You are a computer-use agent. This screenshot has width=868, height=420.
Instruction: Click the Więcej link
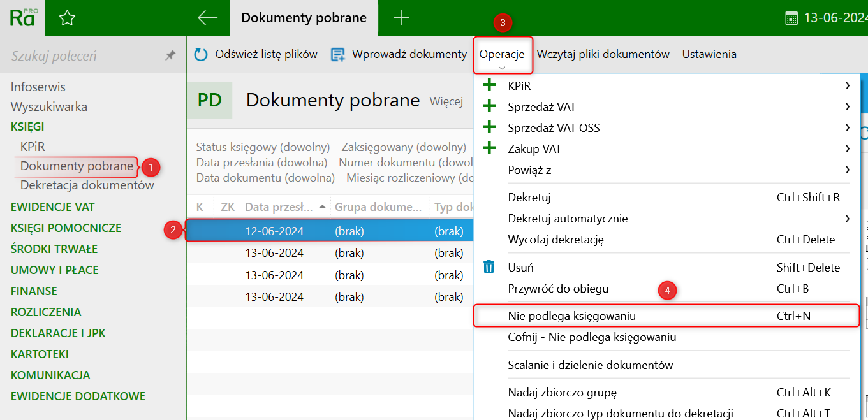[x=446, y=101]
